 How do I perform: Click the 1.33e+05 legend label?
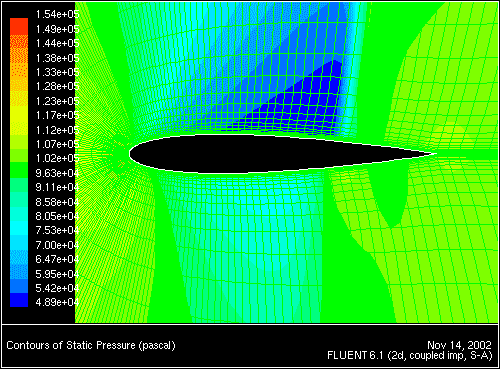click(57, 72)
